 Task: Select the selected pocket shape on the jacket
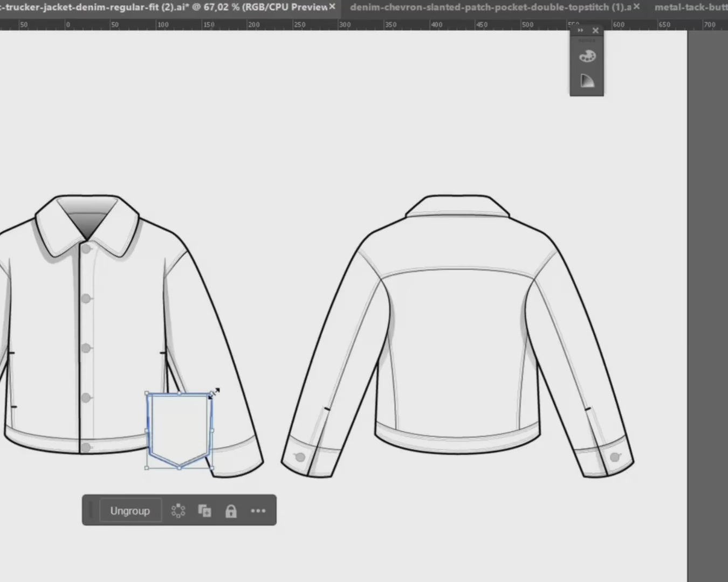[179, 426]
